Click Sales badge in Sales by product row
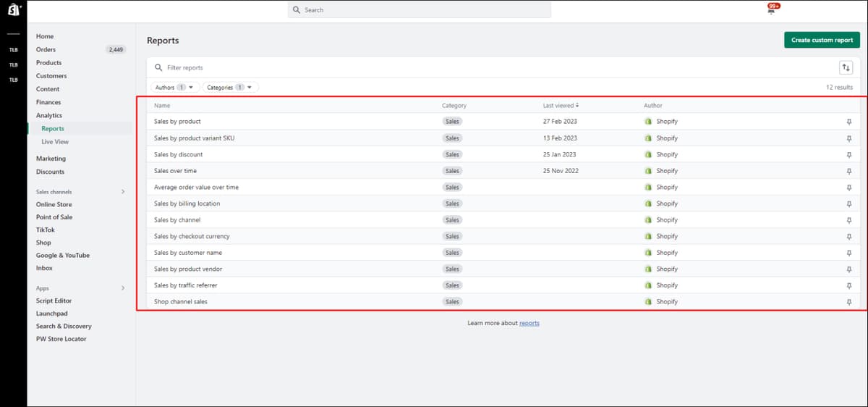Viewport: 868px width, 407px height. coord(452,122)
